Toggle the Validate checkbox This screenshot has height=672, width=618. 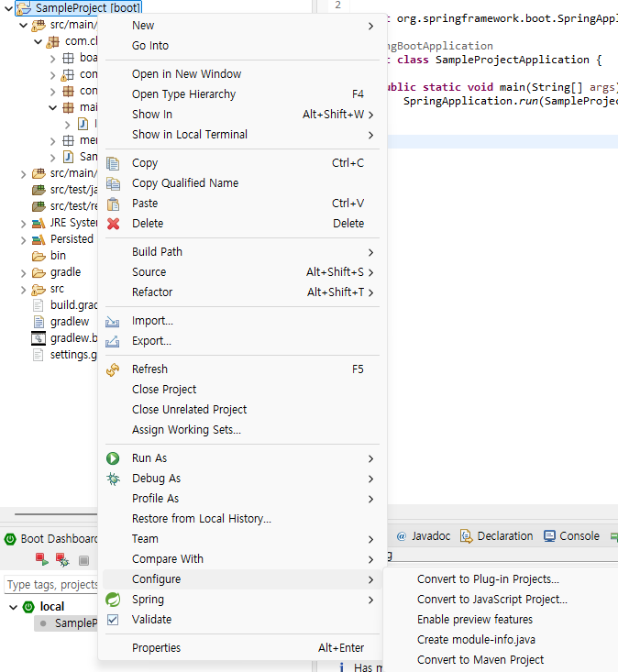coord(113,620)
